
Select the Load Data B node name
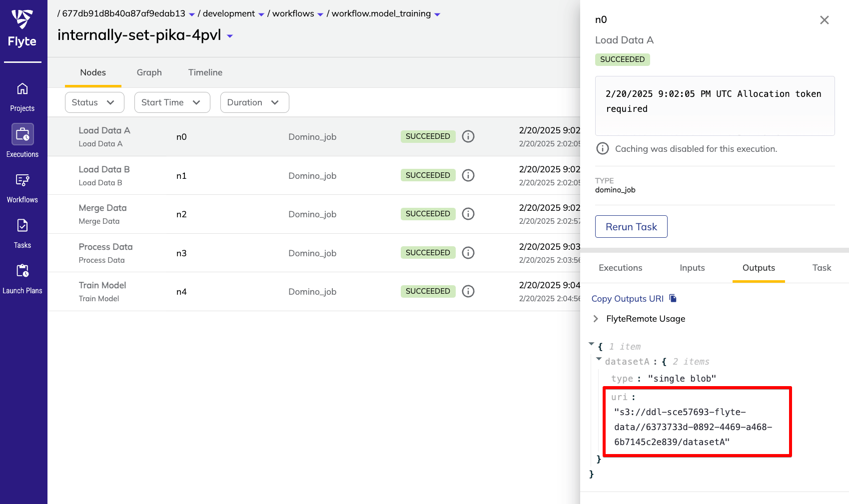(104, 169)
